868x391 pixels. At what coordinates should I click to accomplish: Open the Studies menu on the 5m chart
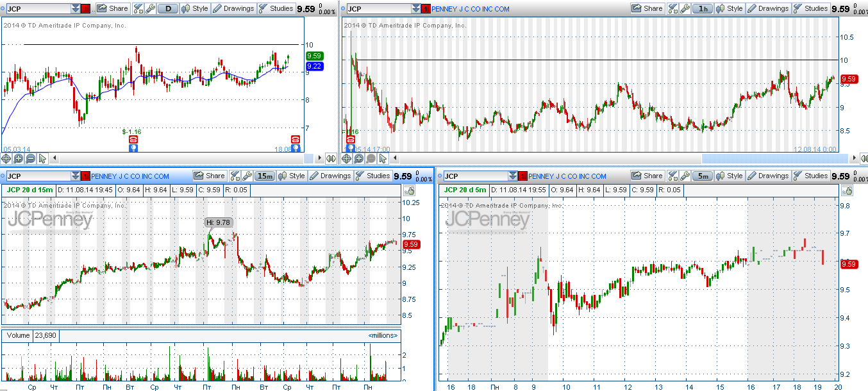click(x=810, y=176)
